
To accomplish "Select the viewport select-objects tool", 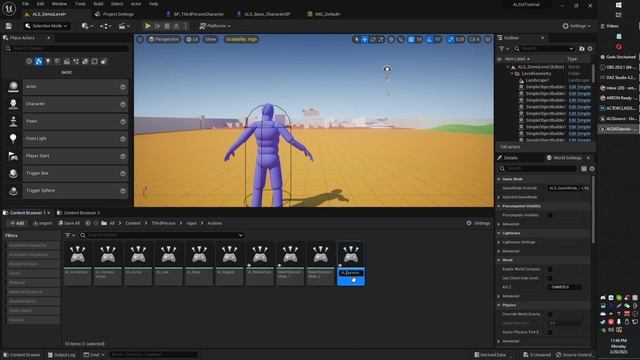I will 356,40.
